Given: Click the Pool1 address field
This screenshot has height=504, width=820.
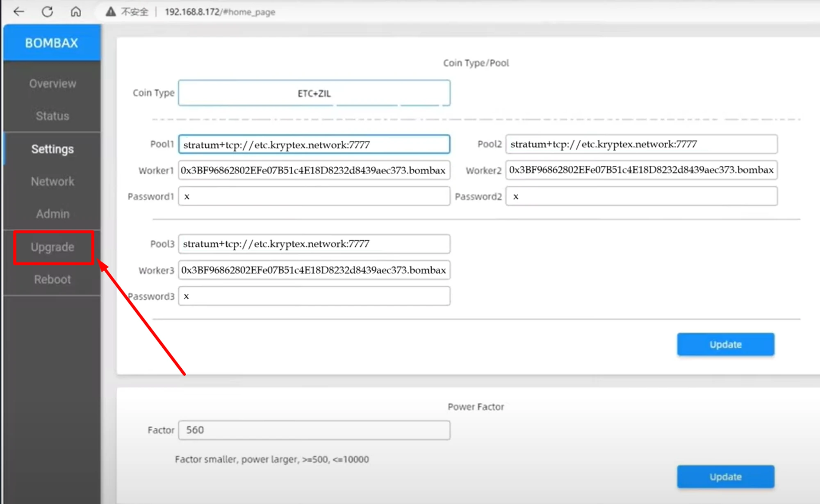Looking at the screenshot, I should pyautogui.click(x=314, y=144).
